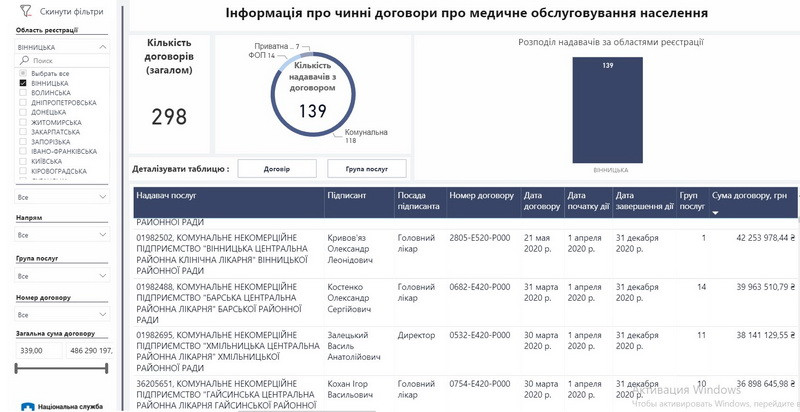Click the search magnifier icon in region list
The height and width of the screenshot is (412, 800).
25,60
